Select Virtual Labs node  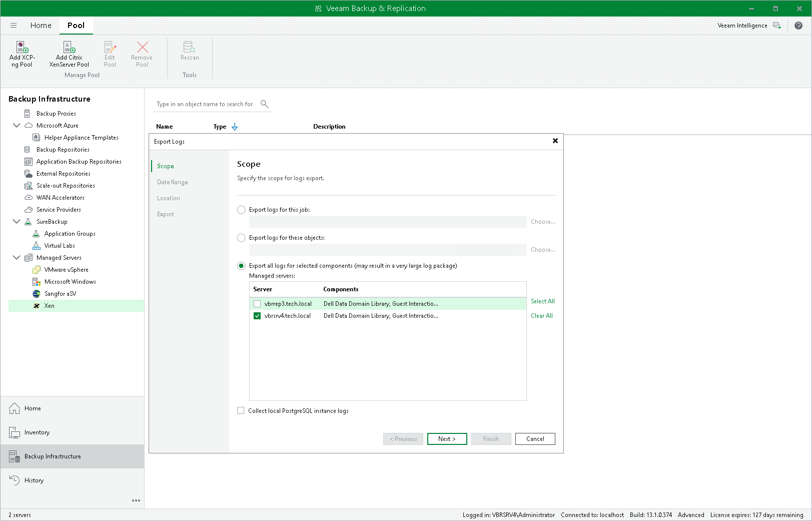59,246
